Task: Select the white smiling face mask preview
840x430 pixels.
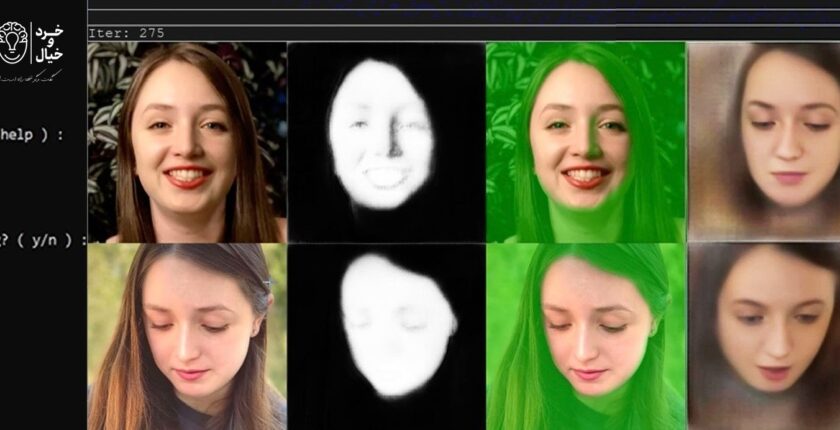Action: point(386,142)
